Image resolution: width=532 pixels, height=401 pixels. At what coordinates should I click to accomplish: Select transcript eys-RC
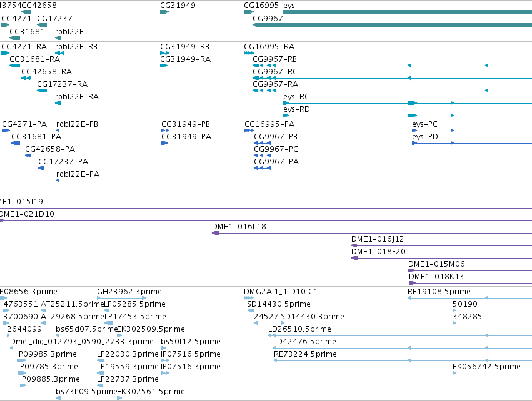296,97
